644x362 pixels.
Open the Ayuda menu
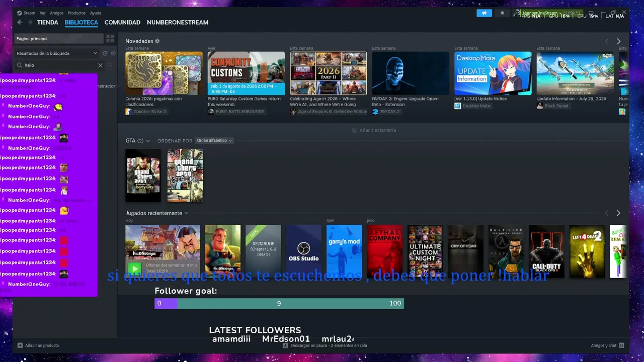point(96,13)
